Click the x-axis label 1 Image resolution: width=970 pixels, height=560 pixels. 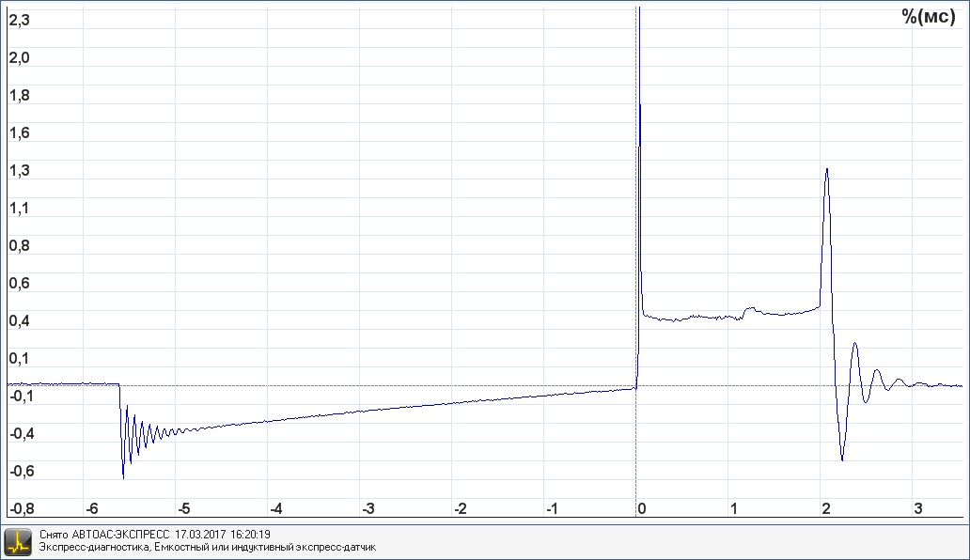(734, 508)
